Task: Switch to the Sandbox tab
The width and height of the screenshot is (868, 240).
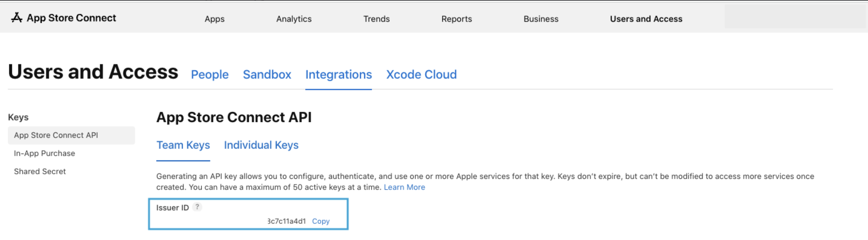Action: pos(267,74)
